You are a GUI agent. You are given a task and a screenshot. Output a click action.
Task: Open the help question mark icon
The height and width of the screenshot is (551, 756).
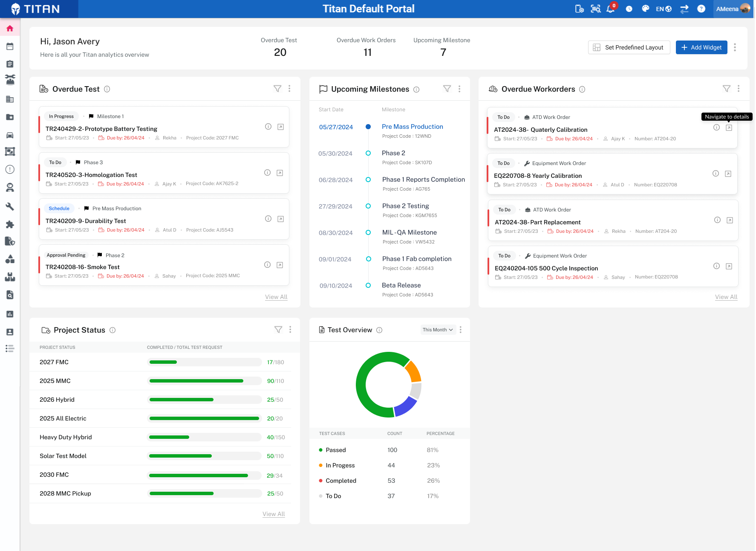click(x=701, y=9)
